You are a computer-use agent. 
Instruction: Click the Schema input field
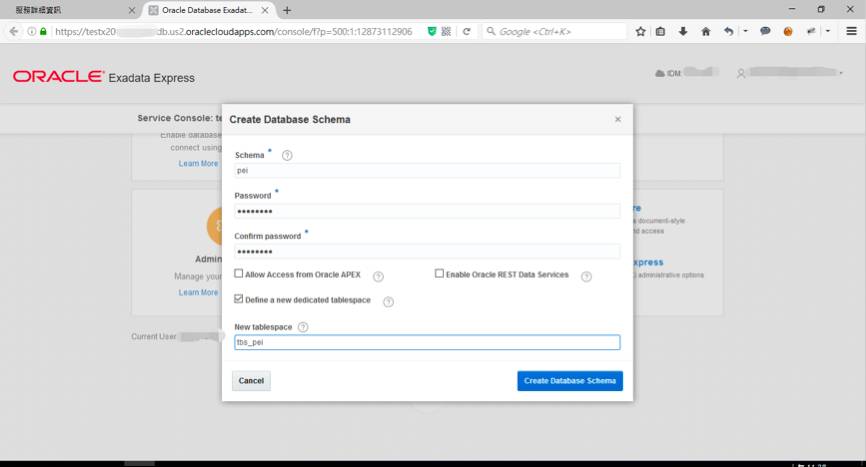click(x=427, y=171)
